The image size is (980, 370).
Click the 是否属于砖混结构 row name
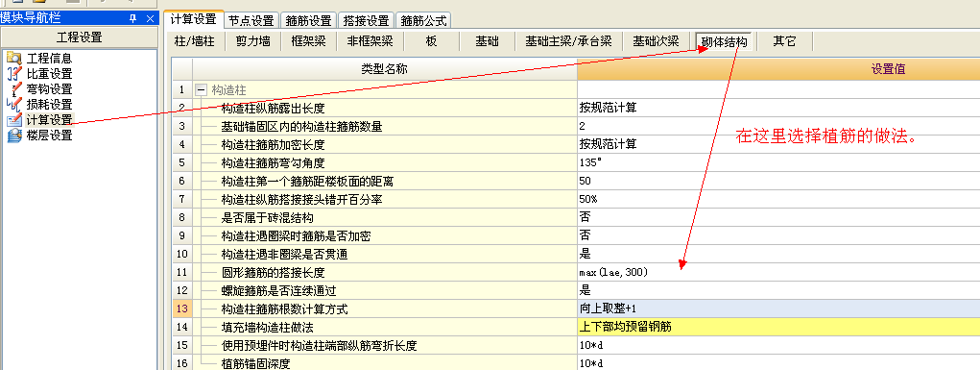[x=268, y=218]
